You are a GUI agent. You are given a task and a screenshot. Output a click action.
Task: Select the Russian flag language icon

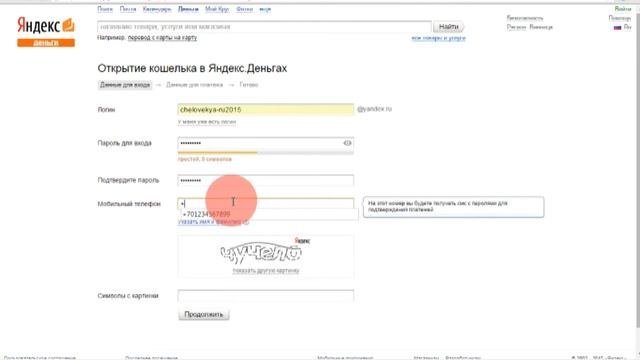pyautogui.click(x=617, y=27)
